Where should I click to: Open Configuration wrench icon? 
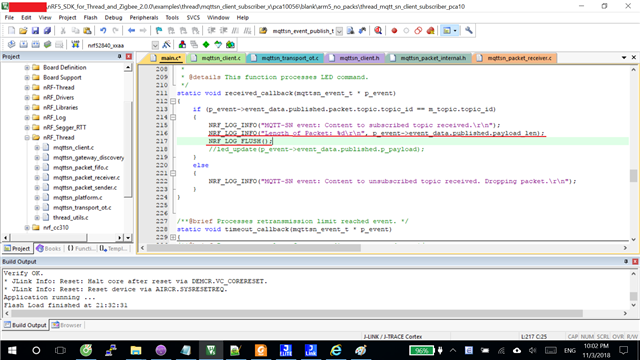pyautogui.click(x=469, y=31)
